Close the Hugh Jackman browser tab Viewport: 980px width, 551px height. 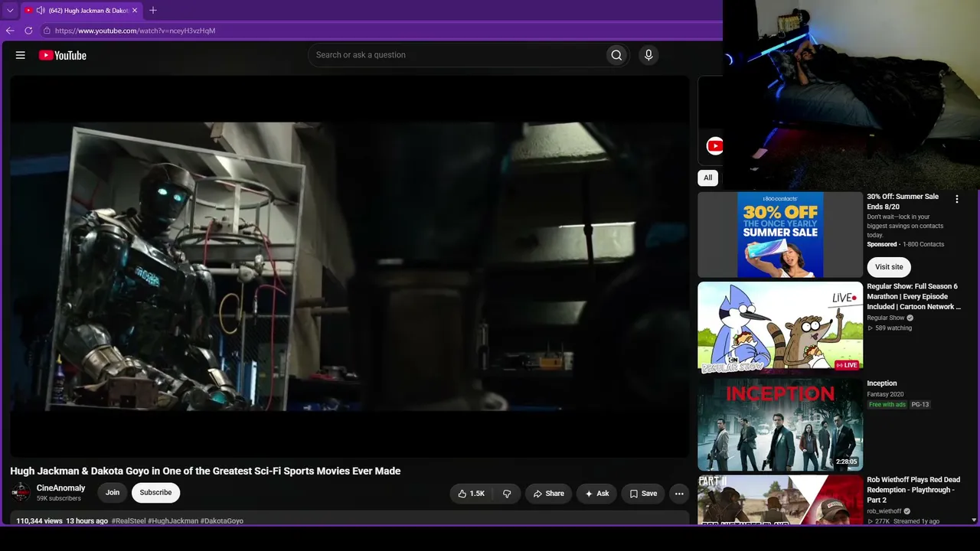(135, 11)
